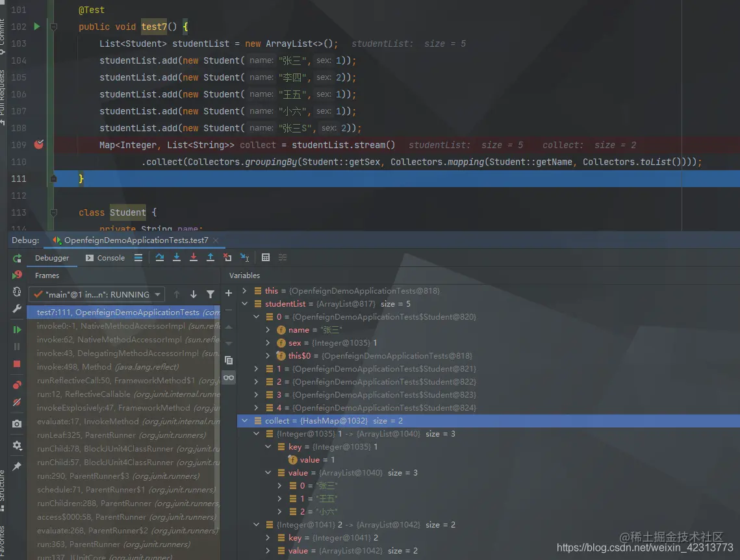Rerun the debug session
Screen dimensions: 740x560
click(17, 258)
